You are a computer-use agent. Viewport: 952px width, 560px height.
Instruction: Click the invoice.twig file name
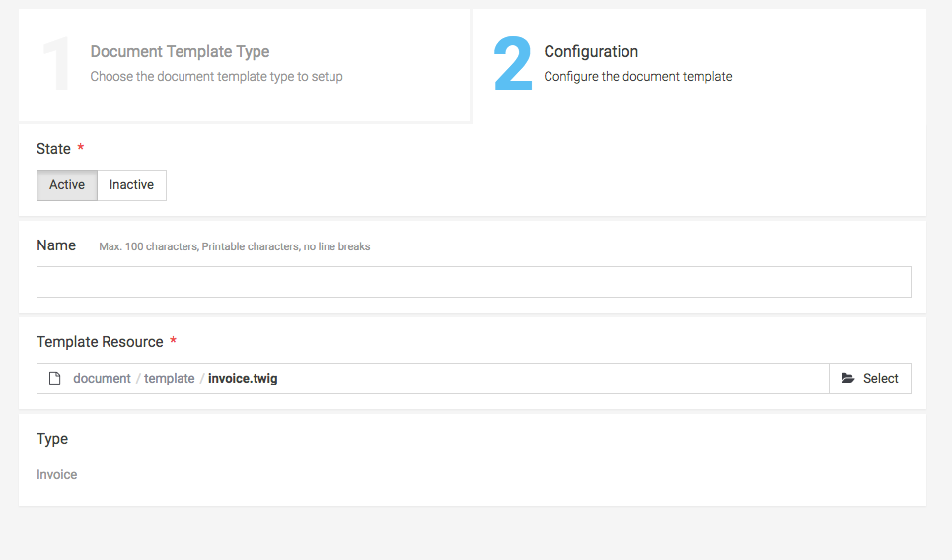(243, 379)
